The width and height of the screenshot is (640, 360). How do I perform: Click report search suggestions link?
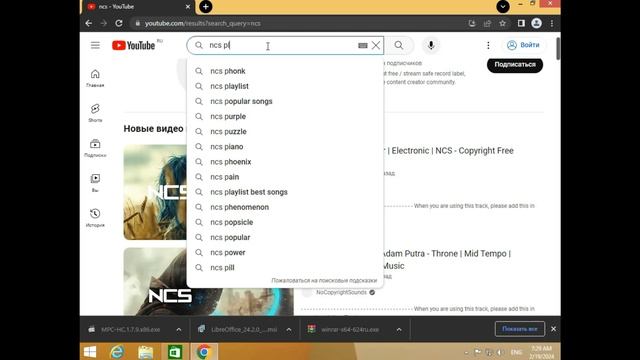(x=324, y=280)
